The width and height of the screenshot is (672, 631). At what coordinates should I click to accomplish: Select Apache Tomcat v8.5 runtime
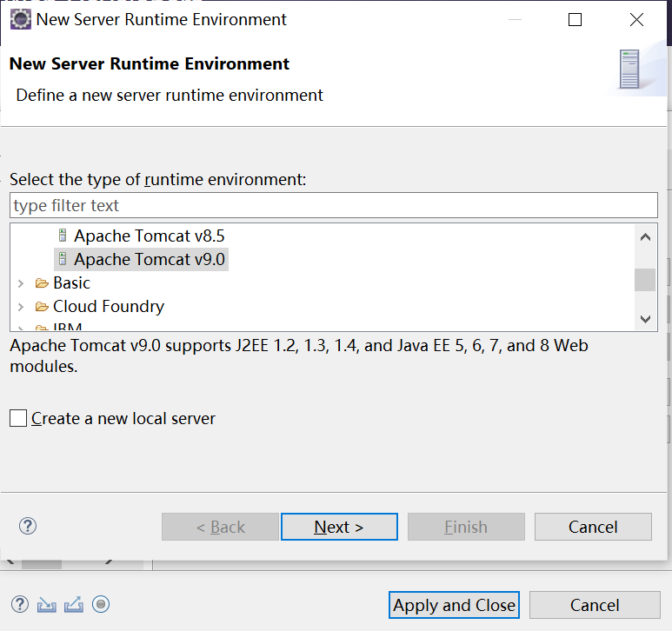[149, 236]
